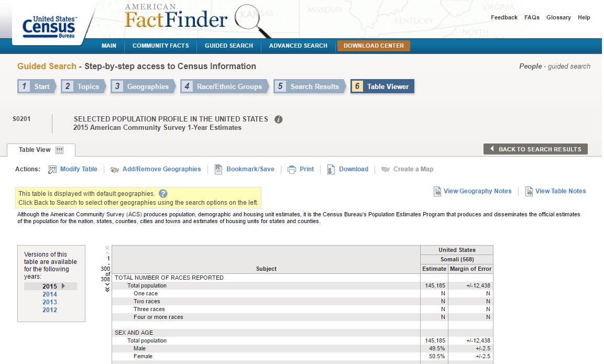Viewport: 604px width, 364px height.
Task: Click the Female row label
Action: (143, 357)
